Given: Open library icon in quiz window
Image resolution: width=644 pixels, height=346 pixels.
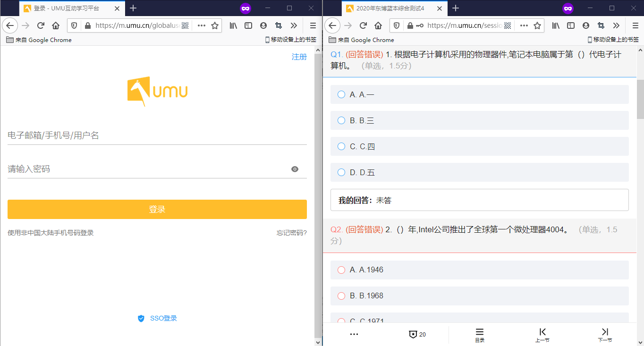Looking at the screenshot, I should (556, 26).
